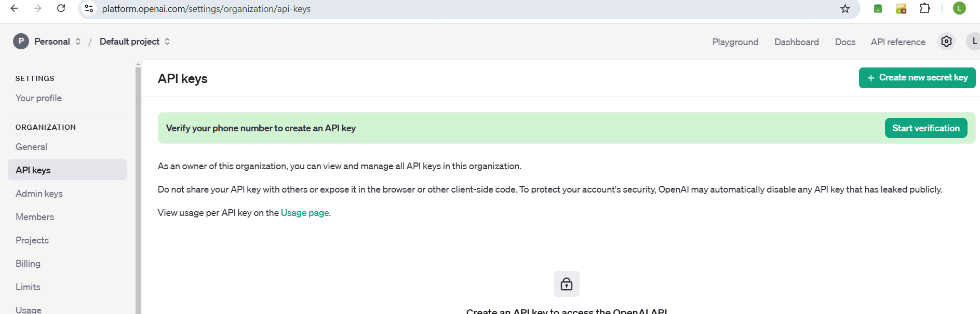Open the API reference nav link
Screen dimensions: 980x314
point(898,42)
